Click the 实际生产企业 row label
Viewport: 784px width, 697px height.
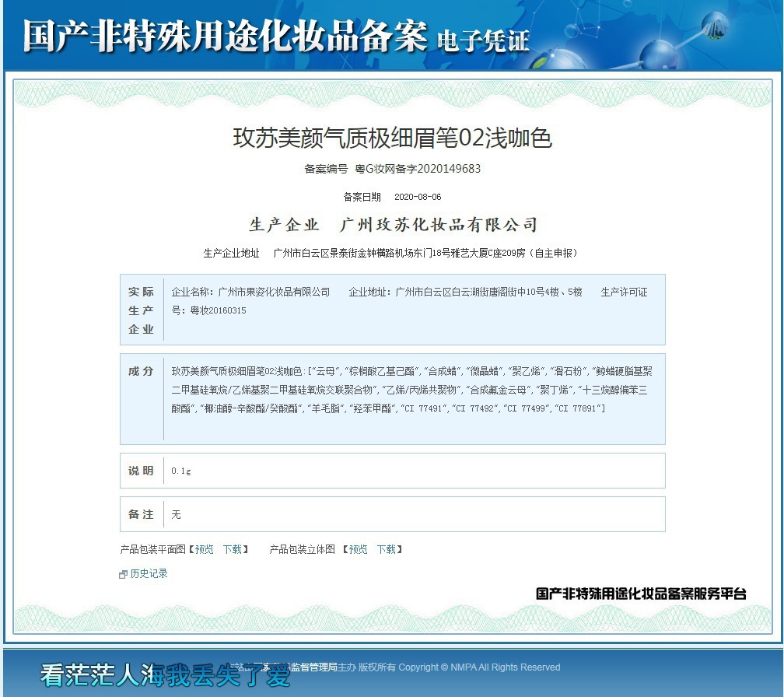[x=141, y=310]
